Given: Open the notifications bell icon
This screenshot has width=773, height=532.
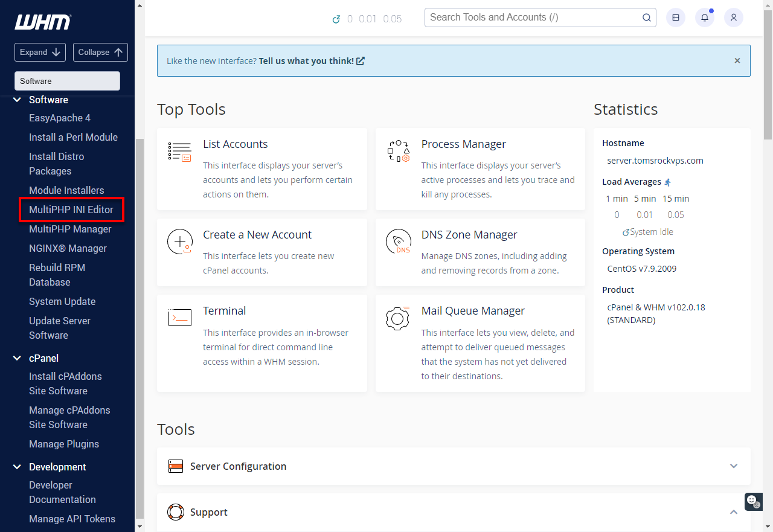Looking at the screenshot, I should point(704,18).
